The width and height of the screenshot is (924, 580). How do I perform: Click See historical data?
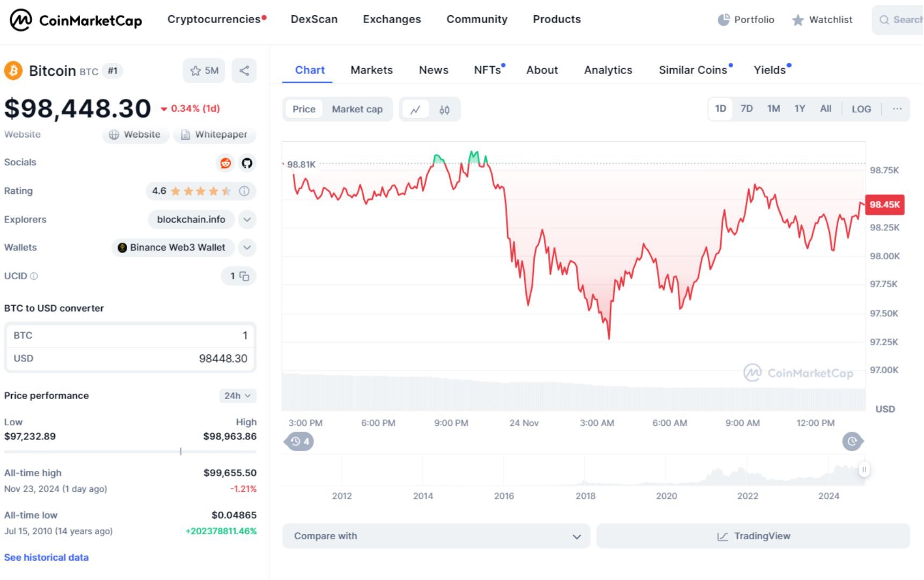tap(46, 557)
